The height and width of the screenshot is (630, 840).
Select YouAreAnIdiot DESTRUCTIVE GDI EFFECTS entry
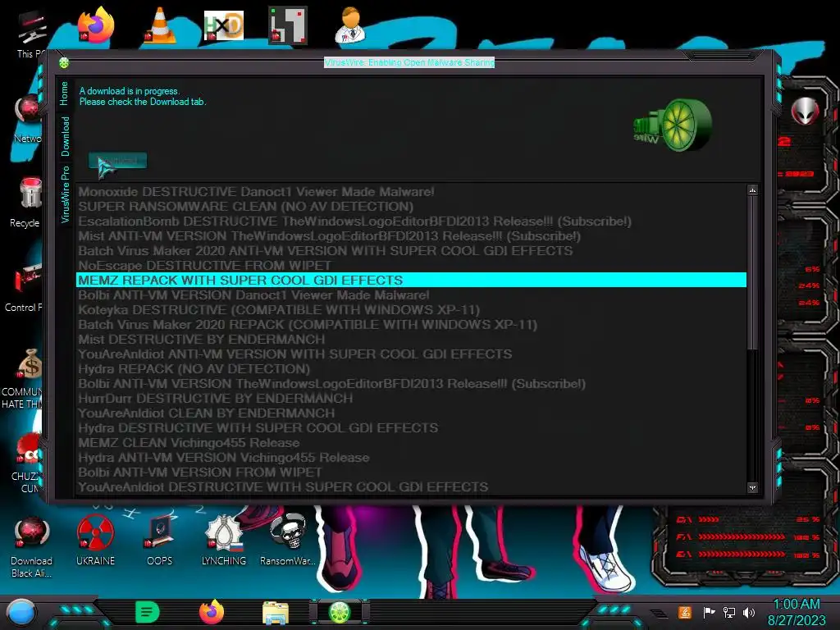tap(412, 487)
